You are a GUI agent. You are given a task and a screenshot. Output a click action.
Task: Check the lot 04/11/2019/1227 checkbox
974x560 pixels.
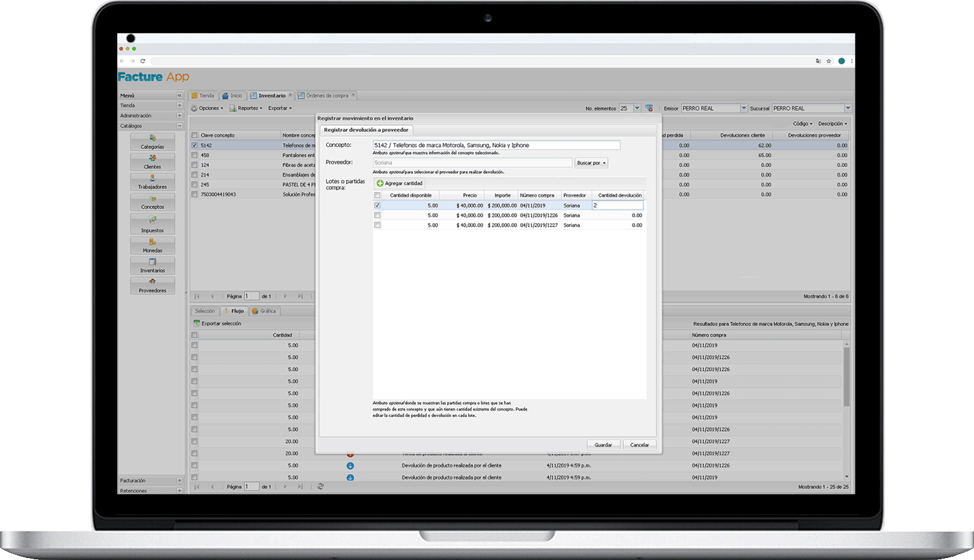click(x=377, y=225)
